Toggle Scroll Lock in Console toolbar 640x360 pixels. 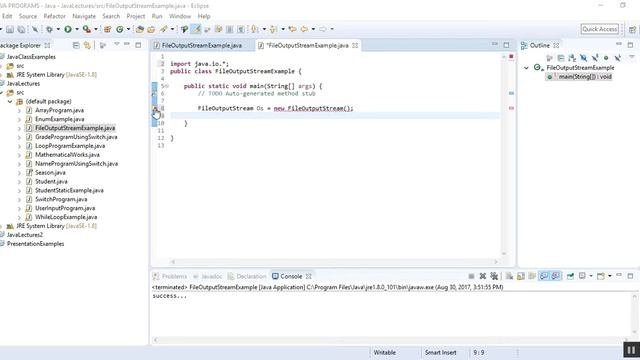(x=521, y=276)
